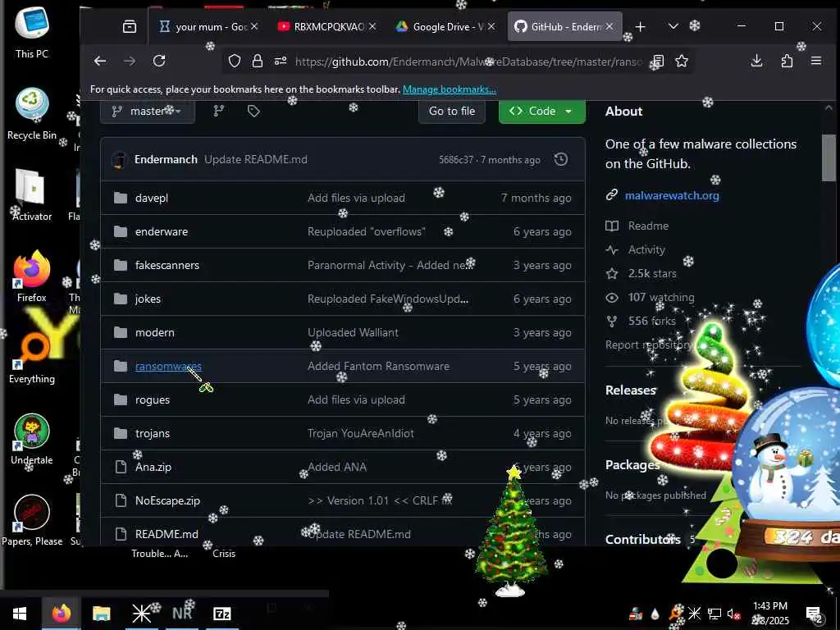Open the rogues folder
This screenshot has width=840, height=630.
click(x=153, y=399)
